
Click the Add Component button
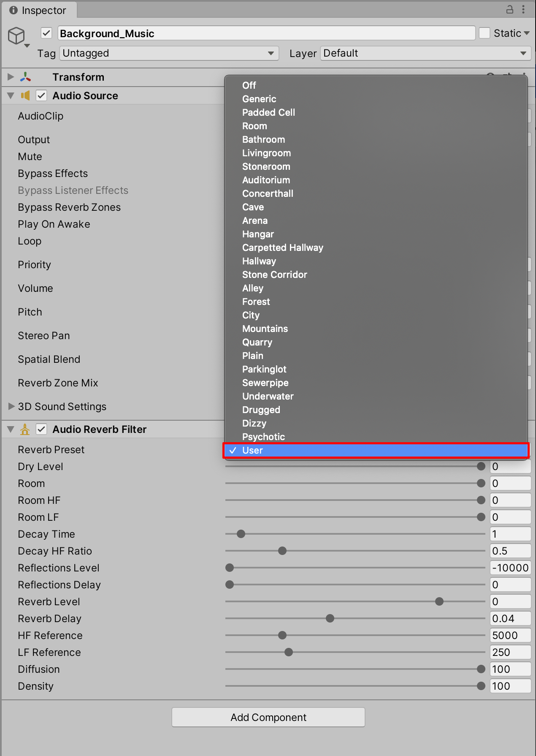click(268, 717)
